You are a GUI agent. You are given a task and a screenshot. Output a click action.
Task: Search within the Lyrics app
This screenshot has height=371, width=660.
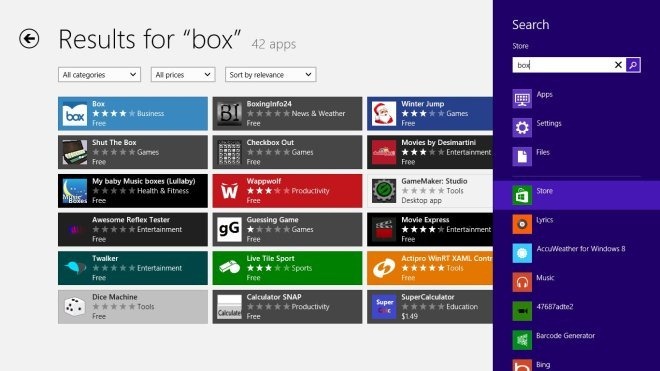[577, 224]
